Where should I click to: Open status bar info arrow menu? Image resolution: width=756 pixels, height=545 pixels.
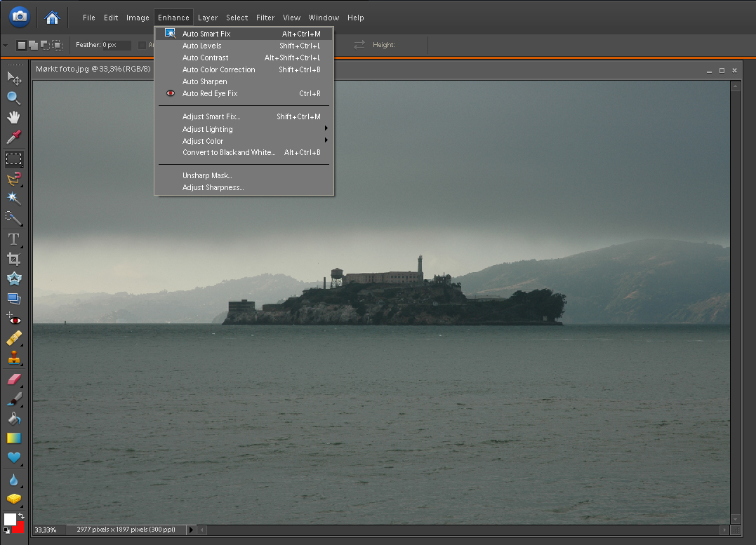click(x=191, y=530)
